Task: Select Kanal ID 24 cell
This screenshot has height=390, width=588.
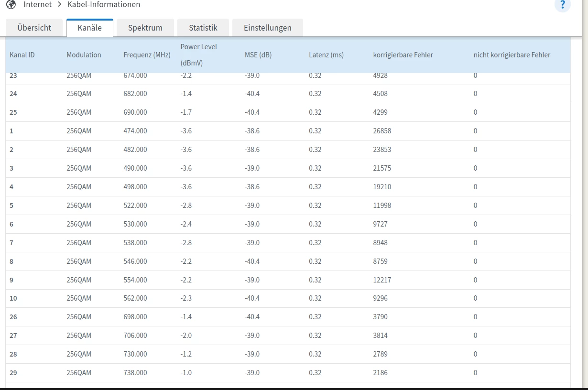Action: (x=13, y=94)
